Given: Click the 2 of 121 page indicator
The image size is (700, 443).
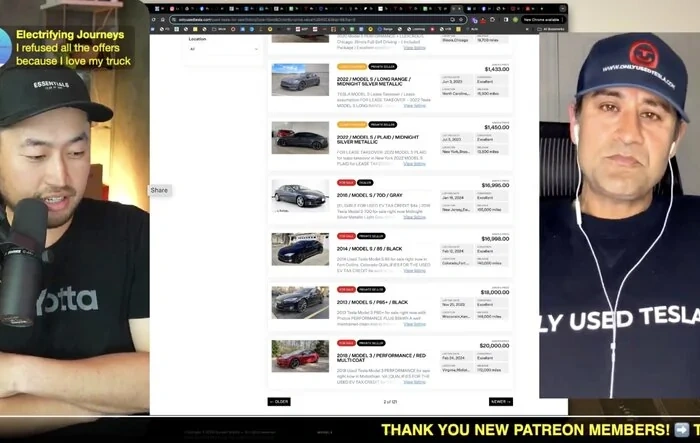Looking at the screenshot, I should pos(390,402).
